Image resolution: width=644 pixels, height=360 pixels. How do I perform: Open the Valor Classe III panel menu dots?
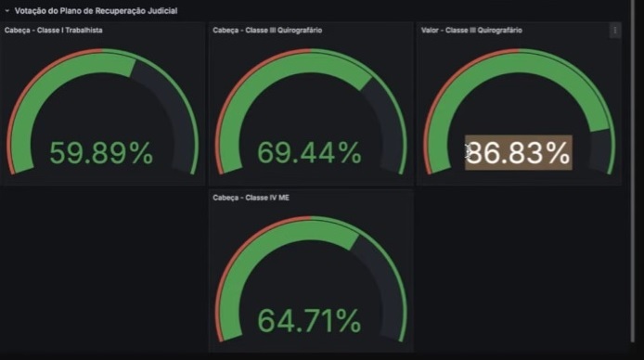[615, 31]
